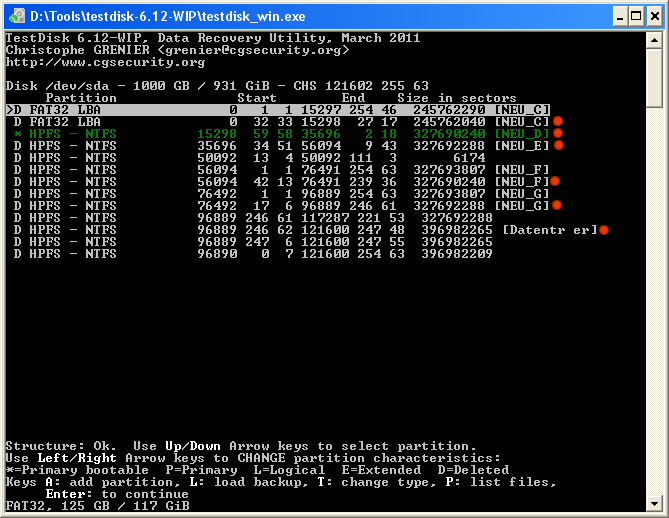669x518 pixels.
Task: Minimize the testdisk_win.exe window
Action: coord(620,17)
